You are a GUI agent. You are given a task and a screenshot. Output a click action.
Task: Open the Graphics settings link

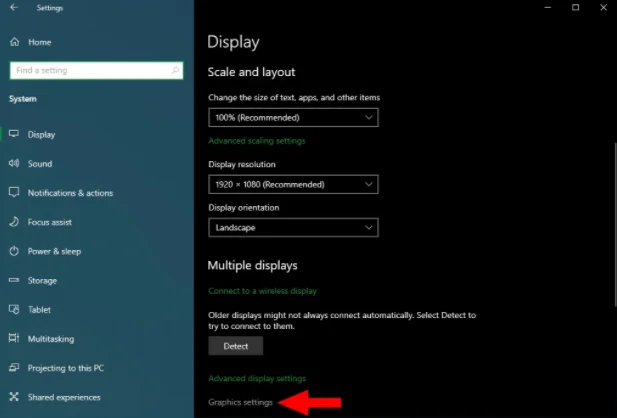240,402
